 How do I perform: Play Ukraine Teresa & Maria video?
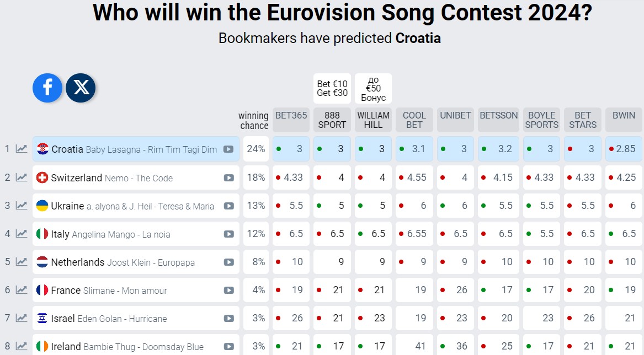(x=228, y=206)
